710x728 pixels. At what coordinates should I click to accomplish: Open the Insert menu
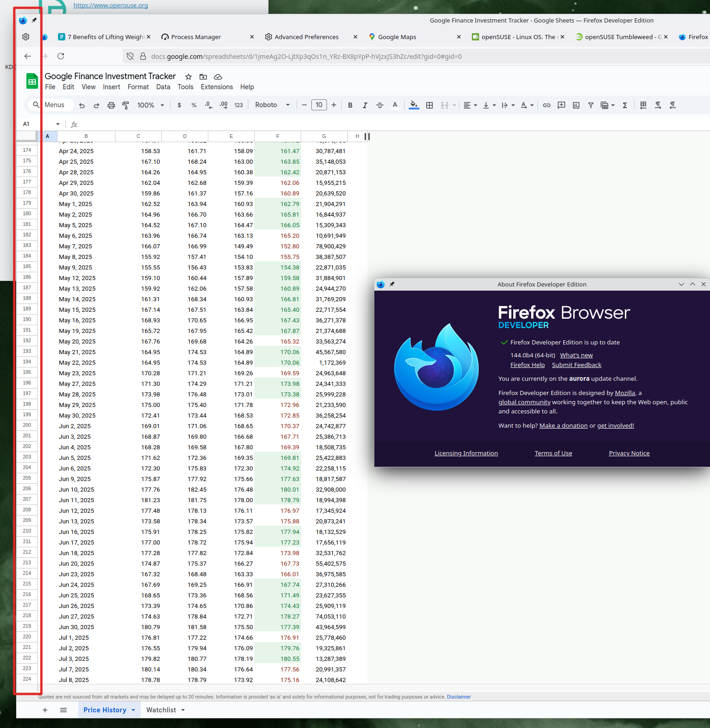[x=111, y=87]
